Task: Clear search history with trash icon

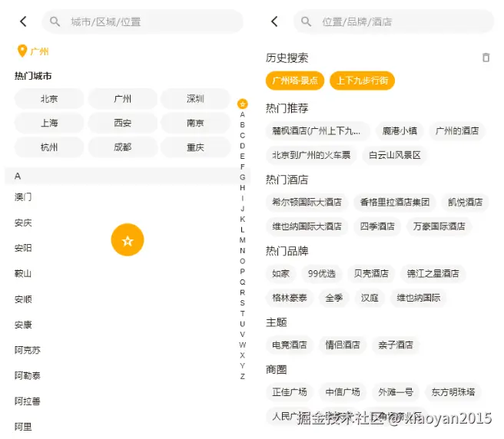Action: click(486, 58)
